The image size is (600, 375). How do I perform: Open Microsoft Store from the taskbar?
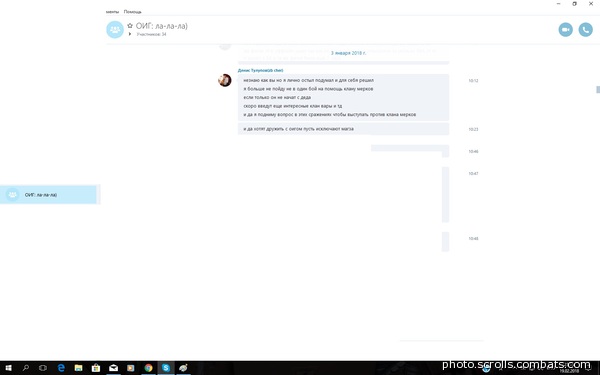click(96, 368)
